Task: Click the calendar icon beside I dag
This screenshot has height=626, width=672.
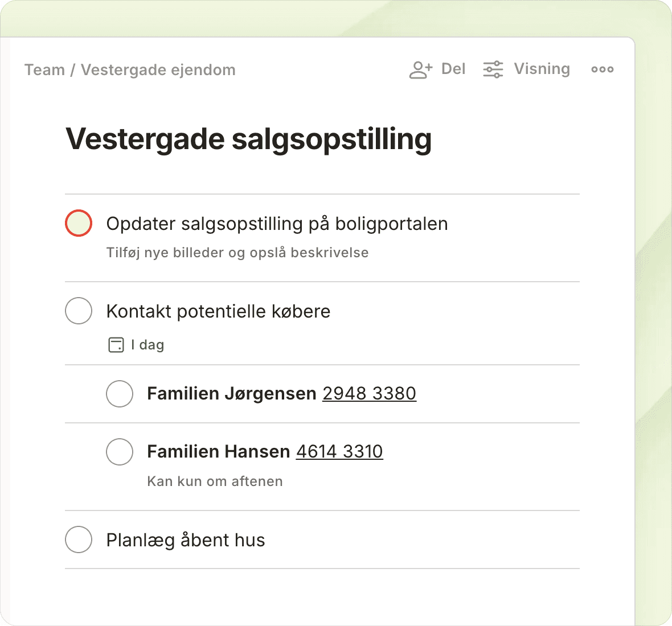Action: point(116,345)
